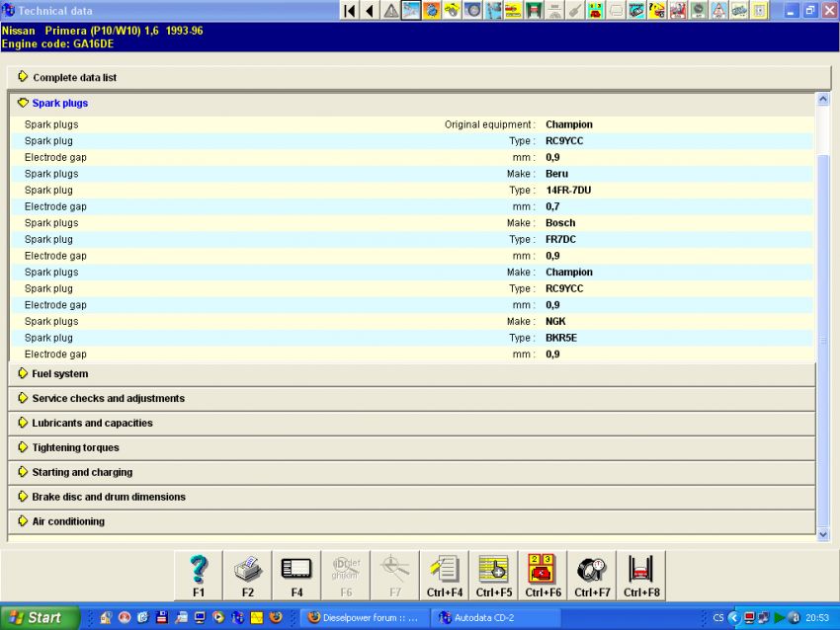This screenshot has height=630, width=840.
Task: Launch Firefox from quick launch bar
Action: tap(276, 618)
